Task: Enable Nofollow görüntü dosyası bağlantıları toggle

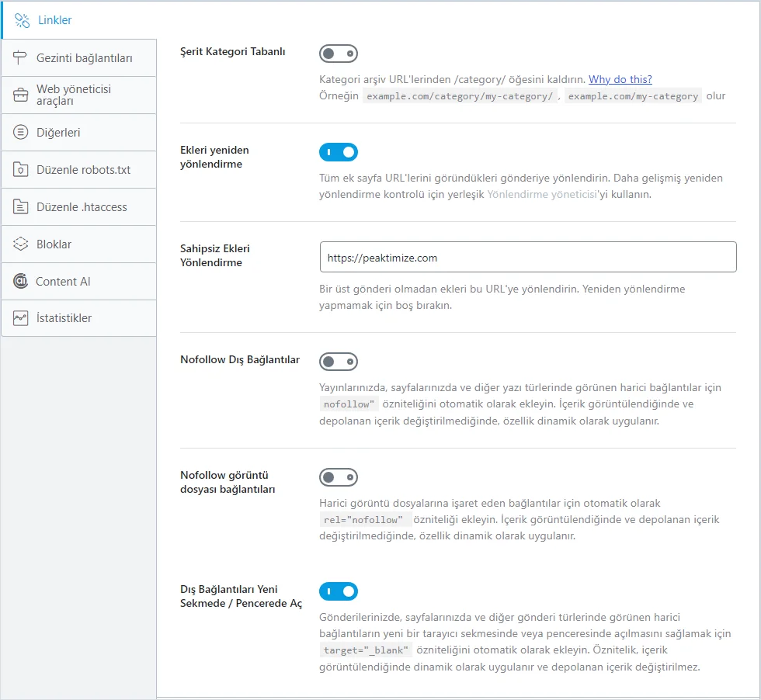Action: point(339,477)
